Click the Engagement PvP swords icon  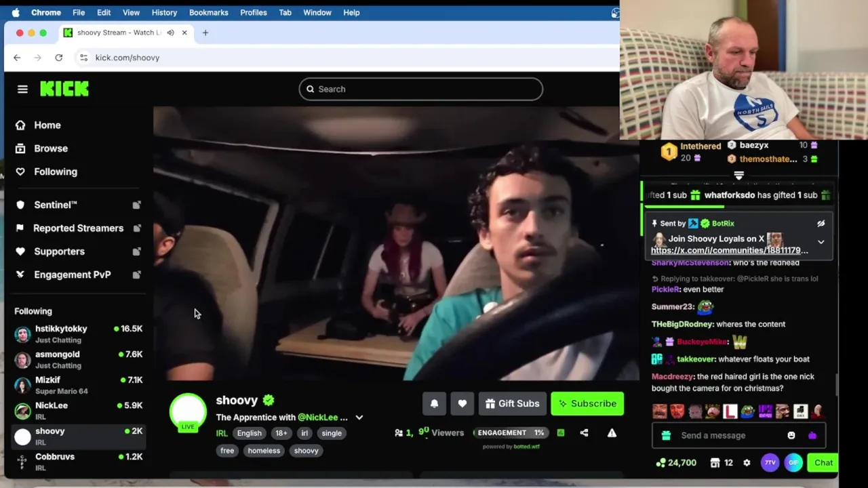[20, 274]
